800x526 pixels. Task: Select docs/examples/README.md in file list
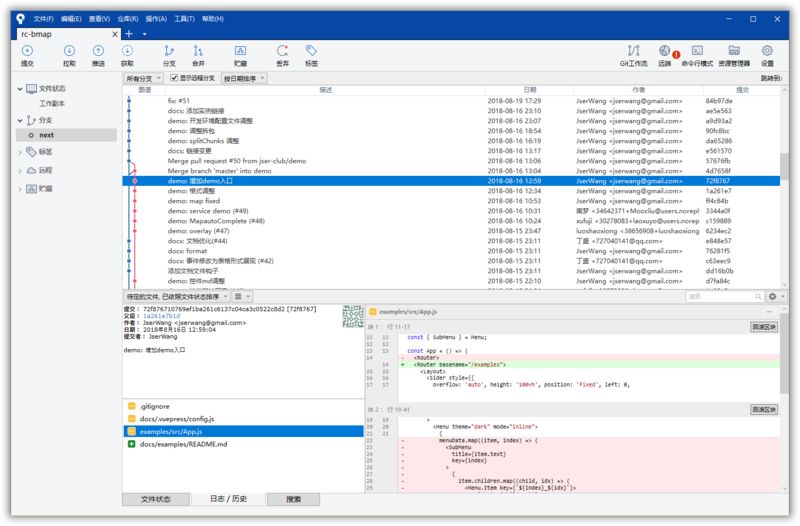(183, 444)
